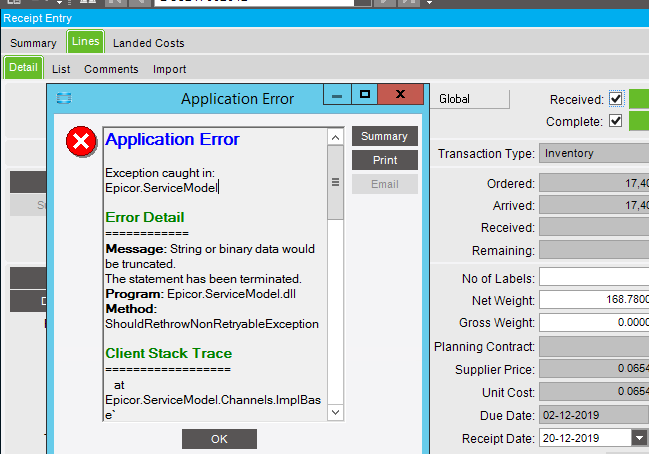Click the Net Weight field

594,299
